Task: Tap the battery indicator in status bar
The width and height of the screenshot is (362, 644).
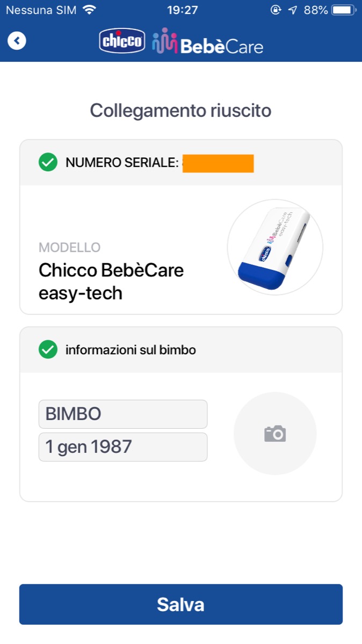Action: coord(343,10)
